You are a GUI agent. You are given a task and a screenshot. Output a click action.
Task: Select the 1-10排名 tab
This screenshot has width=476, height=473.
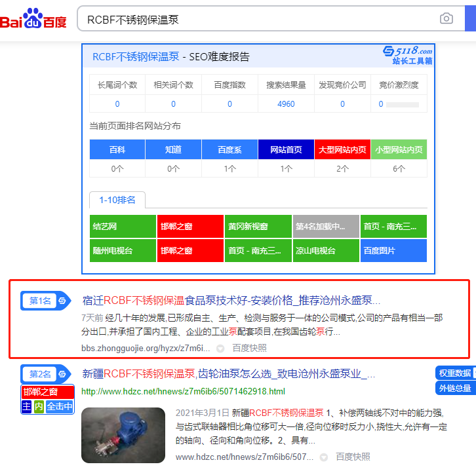[x=117, y=200]
